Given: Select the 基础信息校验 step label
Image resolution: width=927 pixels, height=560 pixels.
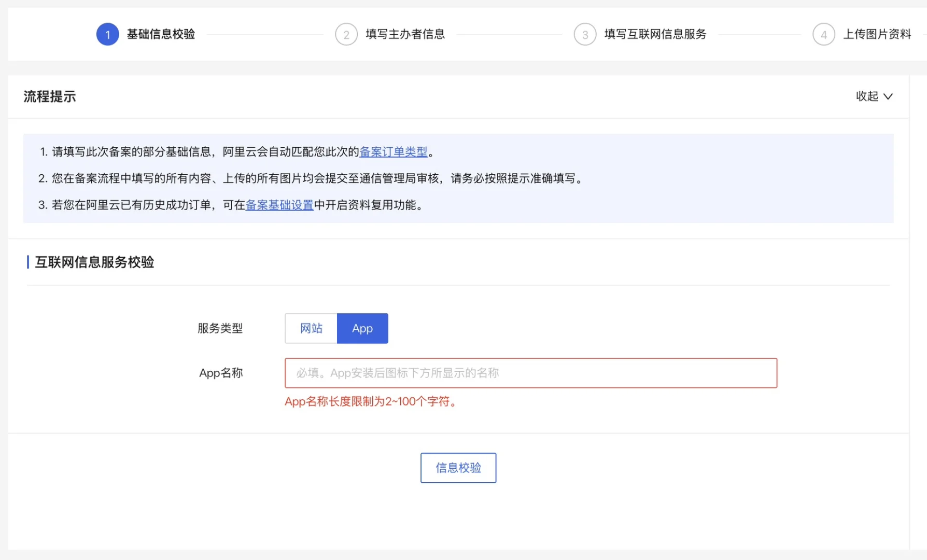Looking at the screenshot, I should click(x=159, y=34).
